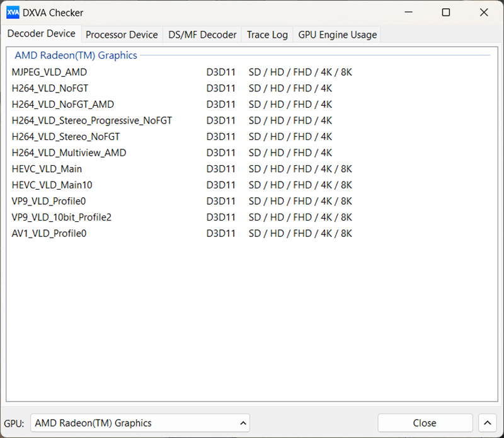Click D3D11 in the VP9_VLD_10bit_Profile2 row
This screenshot has height=438, width=504.
(221, 217)
